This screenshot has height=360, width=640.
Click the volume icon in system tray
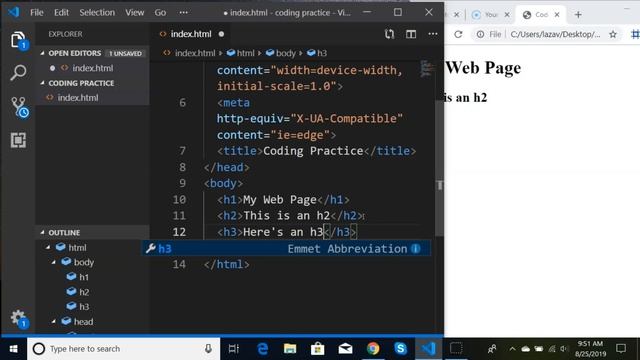(x=564, y=349)
